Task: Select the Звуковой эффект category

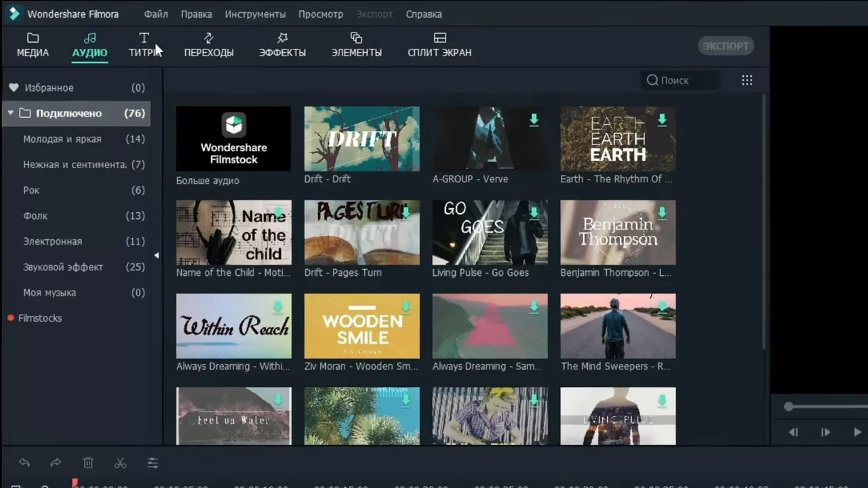Action: [x=63, y=267]
